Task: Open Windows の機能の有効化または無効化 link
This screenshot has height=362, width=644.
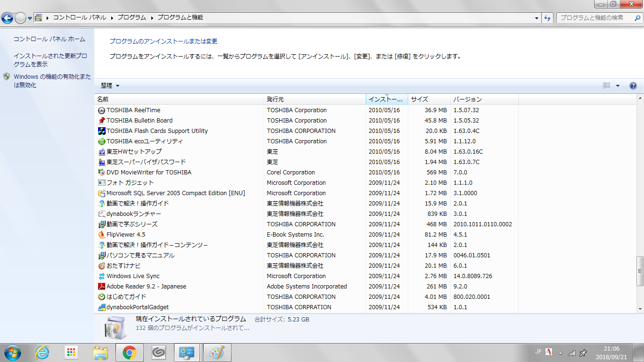Action: (52, 81)
